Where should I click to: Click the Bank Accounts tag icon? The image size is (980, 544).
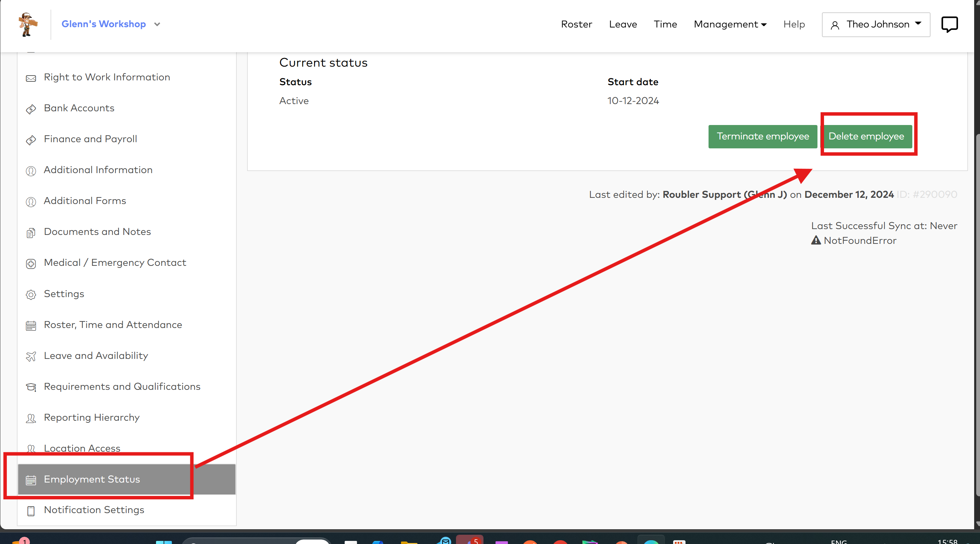tap(31, 109)
